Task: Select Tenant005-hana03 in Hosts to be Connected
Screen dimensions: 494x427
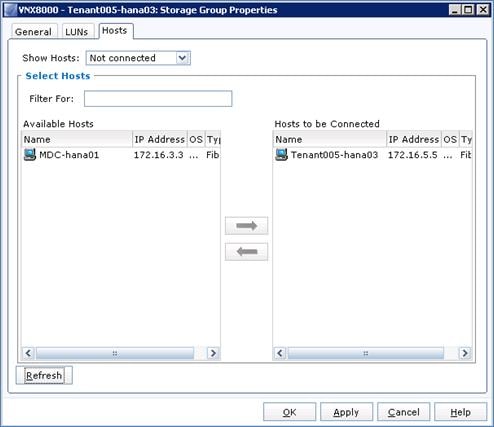Action: coord(334,155)
